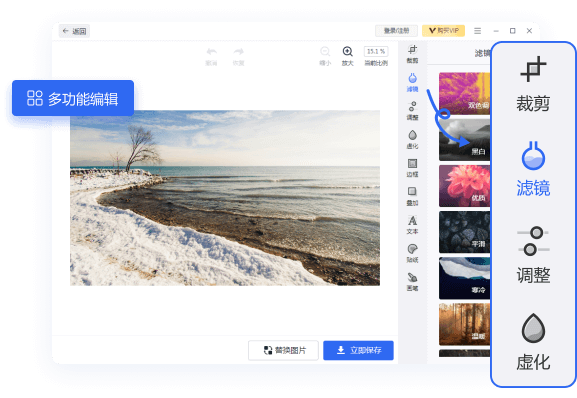
Task: Click the 立即保存 save button
Action: (x=358, y=350)
